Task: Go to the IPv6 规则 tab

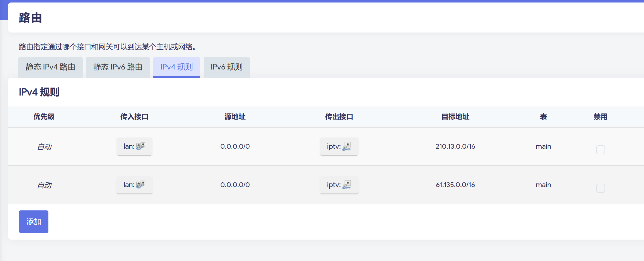Action: pos(226,67)
